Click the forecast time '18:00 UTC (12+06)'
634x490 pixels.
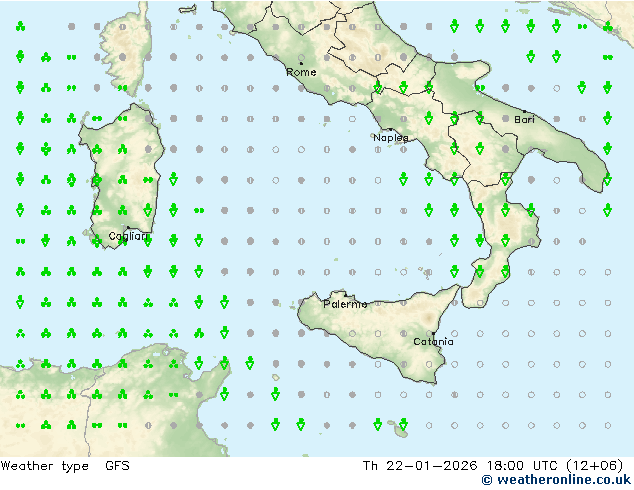click(x=555, y=466)
